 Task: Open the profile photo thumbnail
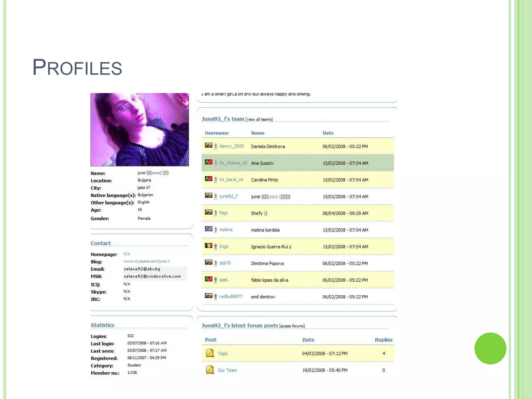[139, 129]
